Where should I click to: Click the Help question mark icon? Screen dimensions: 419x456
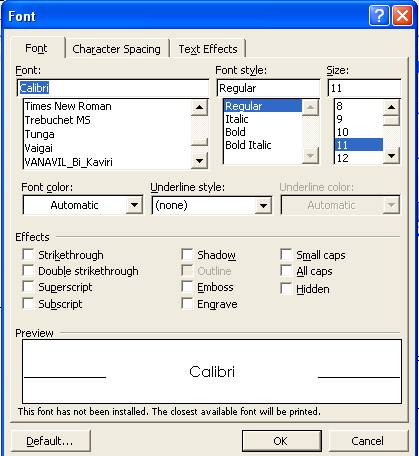pyautogui.click(x=379, y=15)
